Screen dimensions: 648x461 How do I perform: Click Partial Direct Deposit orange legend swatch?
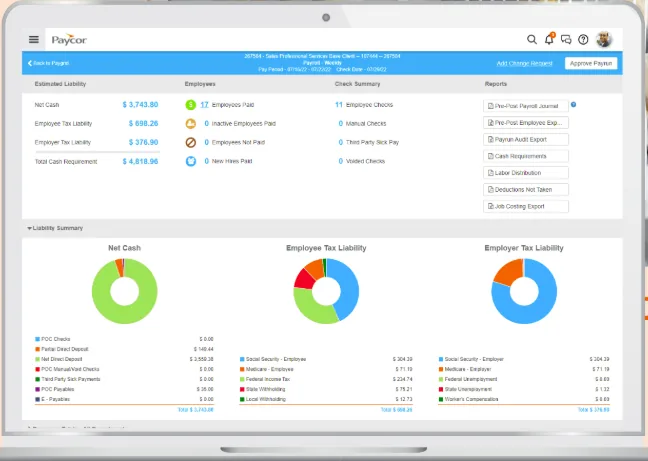pyautogui.click(x=38, y=349)
